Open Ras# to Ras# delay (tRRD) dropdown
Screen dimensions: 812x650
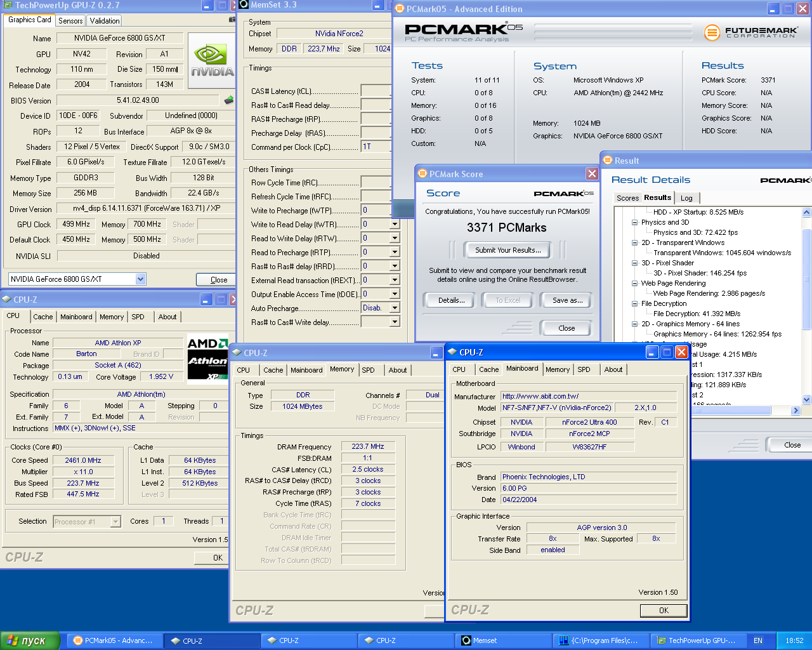tap(395, 266)
